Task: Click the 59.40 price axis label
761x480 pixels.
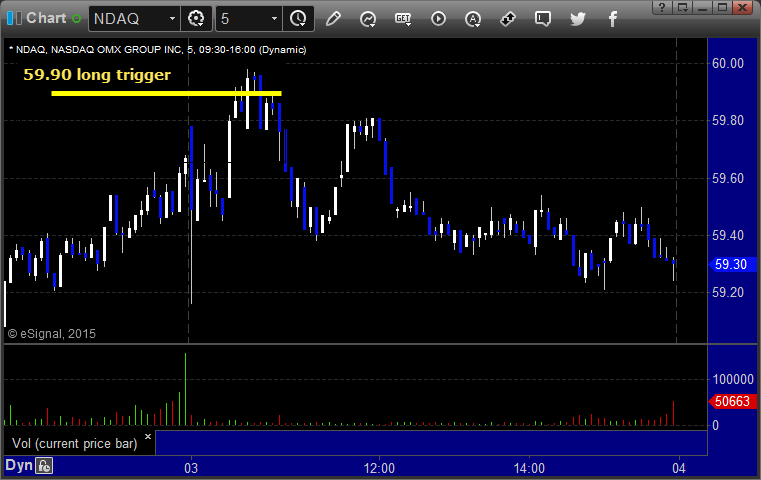Action: tap(728, 235)
